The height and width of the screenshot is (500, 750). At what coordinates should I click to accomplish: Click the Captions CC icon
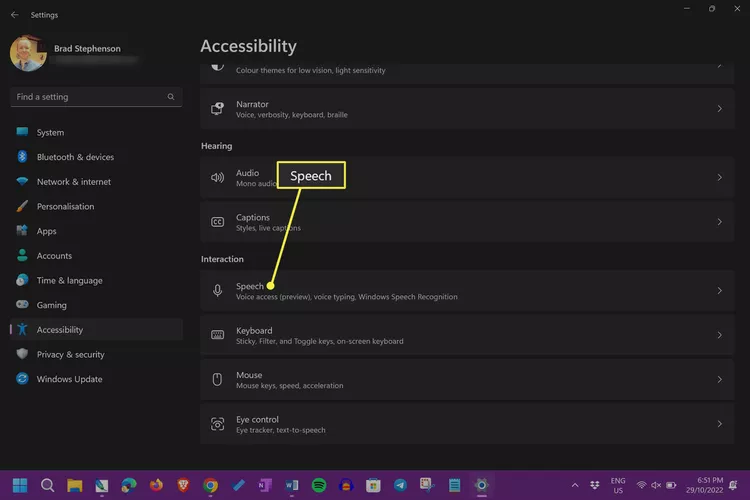217,222
